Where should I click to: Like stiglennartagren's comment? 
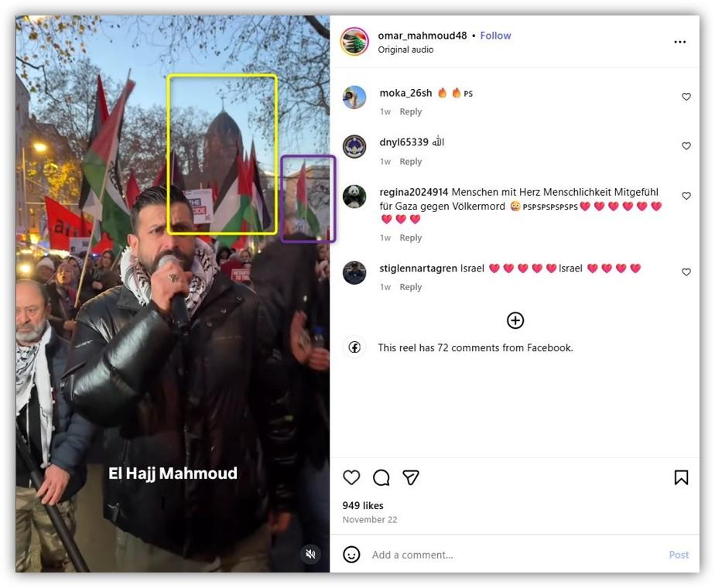[686, 272]
